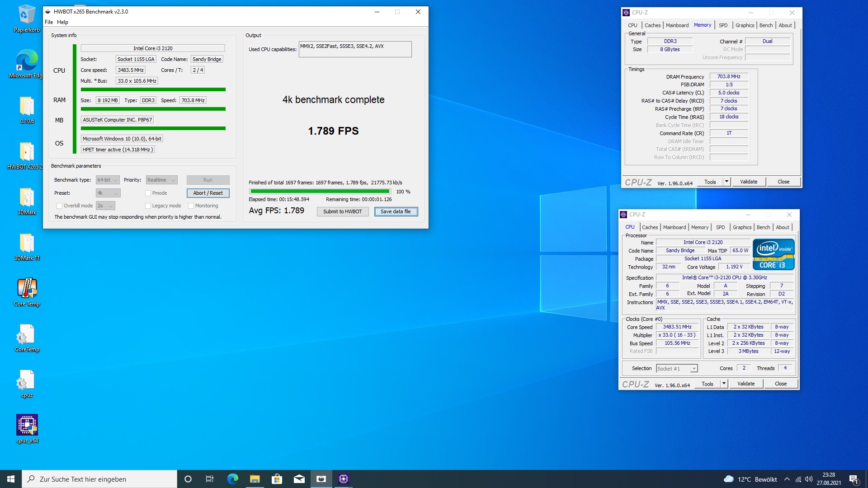Open the HWBOT X265 desktop folder
Screen dimensions: 868x488
[26, 155]
